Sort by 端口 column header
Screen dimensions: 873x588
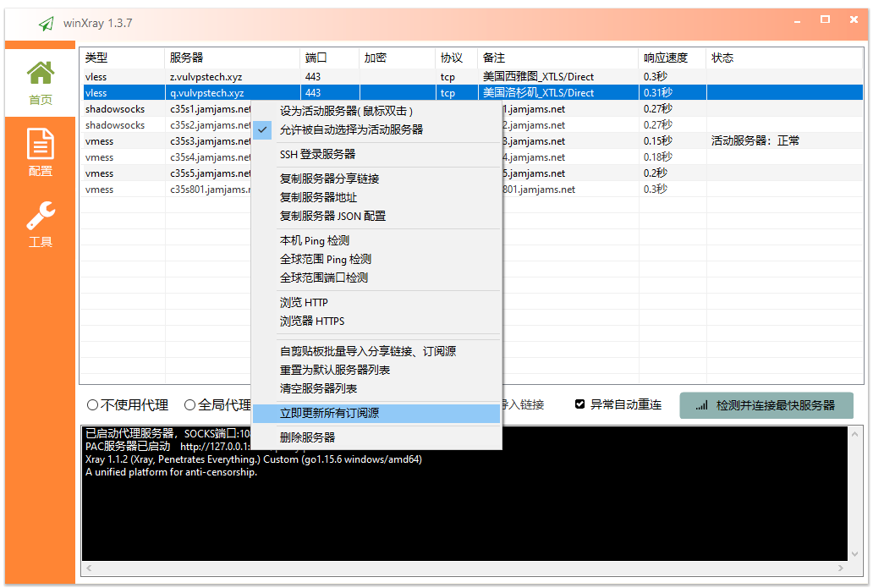click(x=330, y=58)
